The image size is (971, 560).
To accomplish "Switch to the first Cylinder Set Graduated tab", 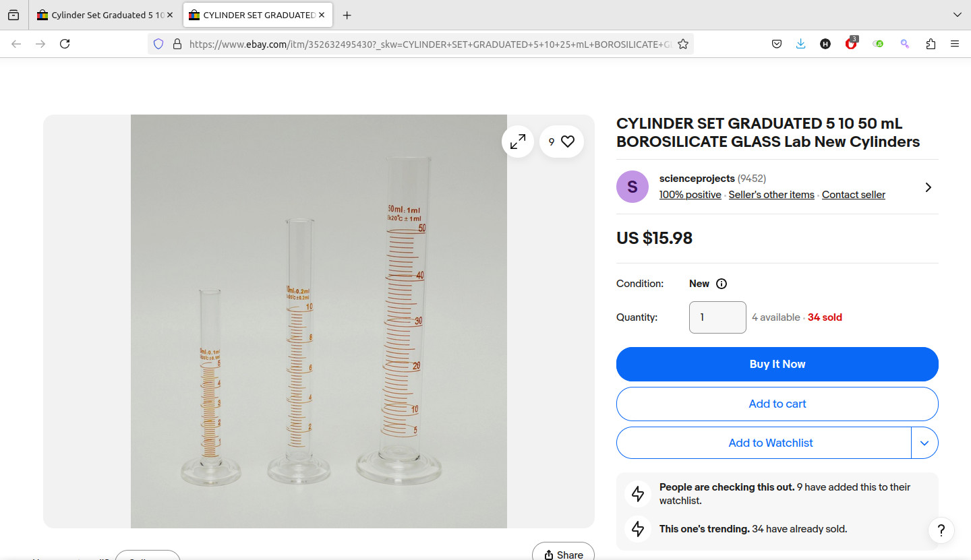I will [x=101, y=15].
